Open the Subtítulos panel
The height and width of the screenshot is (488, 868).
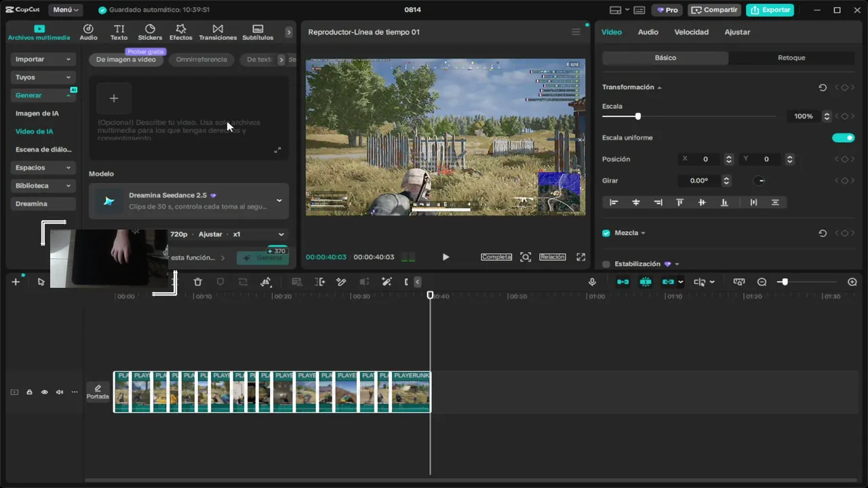258,33
